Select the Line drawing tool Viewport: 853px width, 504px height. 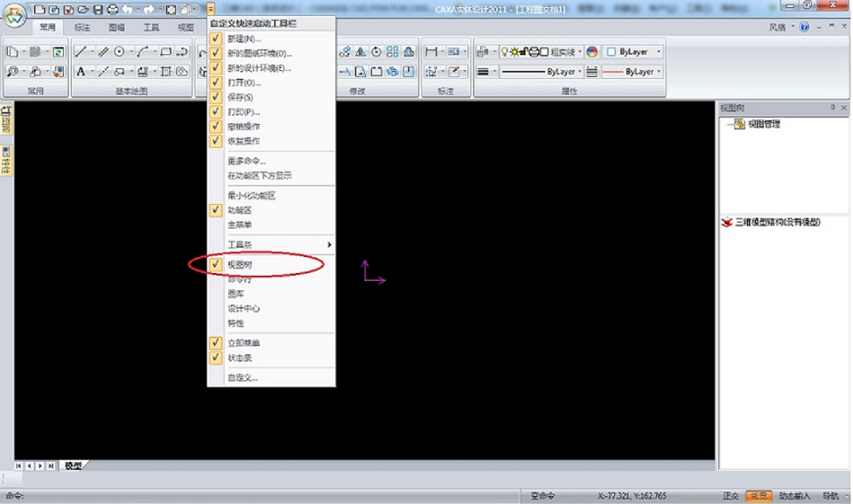80,52
